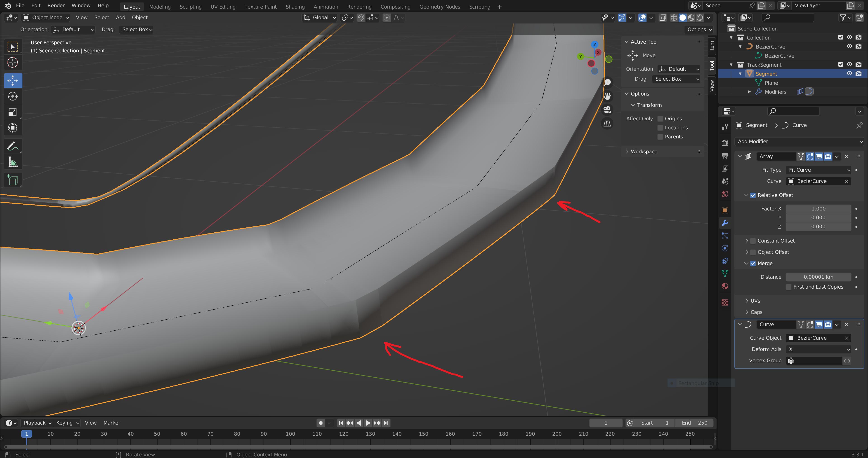
Task: Open Fit Type dropdown set to Fit Curve
Action: pos(818,170)
